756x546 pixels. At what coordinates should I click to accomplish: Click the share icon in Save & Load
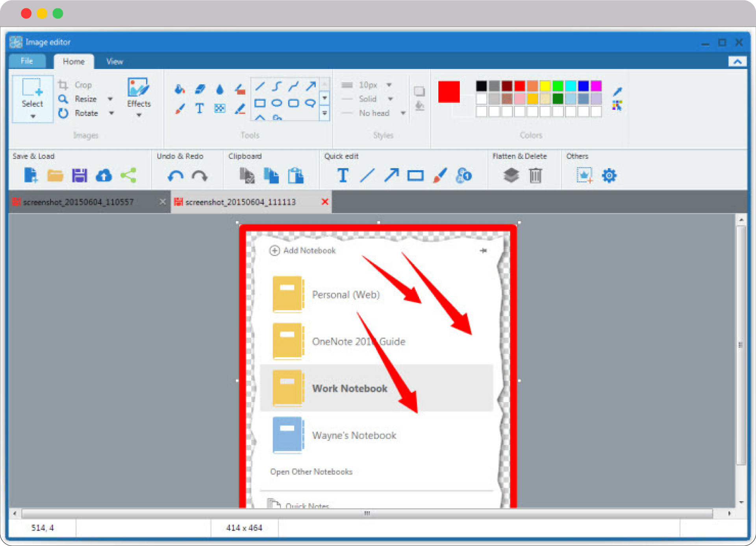128,176
